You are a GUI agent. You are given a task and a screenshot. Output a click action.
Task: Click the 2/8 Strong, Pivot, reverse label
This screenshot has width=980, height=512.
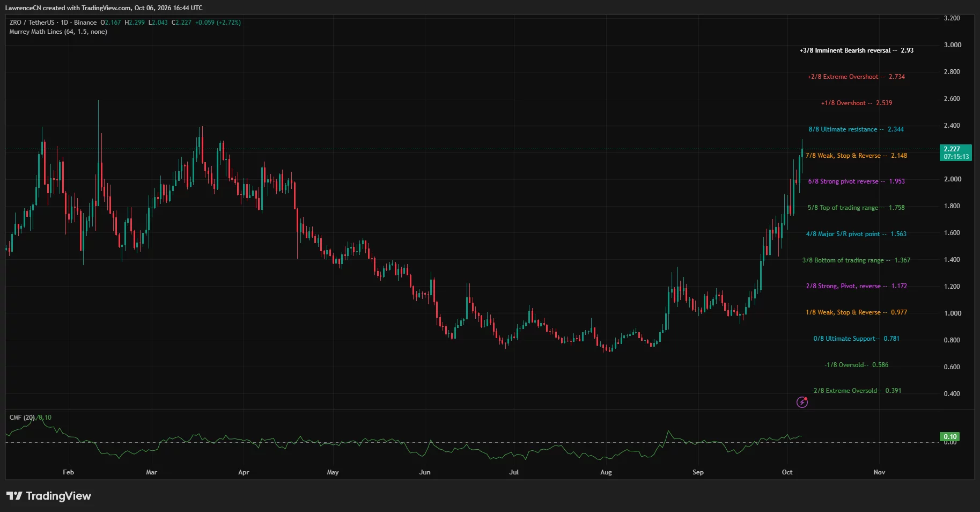pyautogui.click(x=856, y=286)
